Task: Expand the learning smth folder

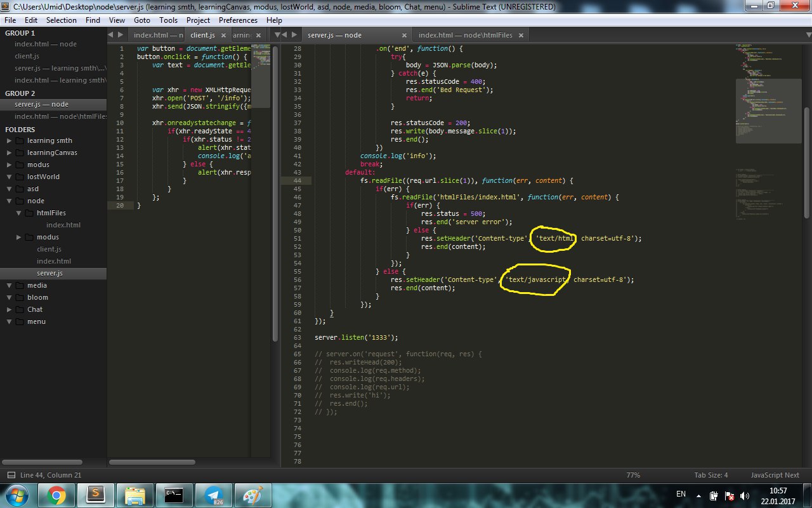Action: coord(10,141)
